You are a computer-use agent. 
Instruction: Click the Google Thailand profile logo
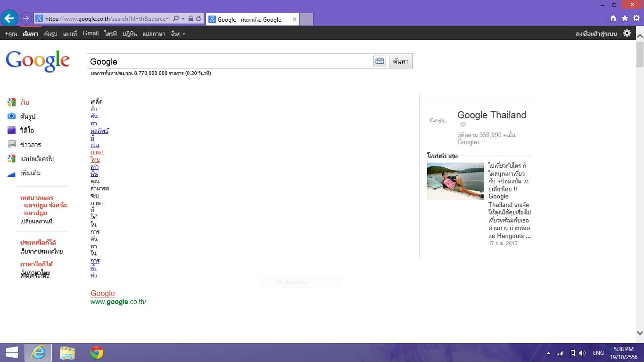[x=438, y=121]
